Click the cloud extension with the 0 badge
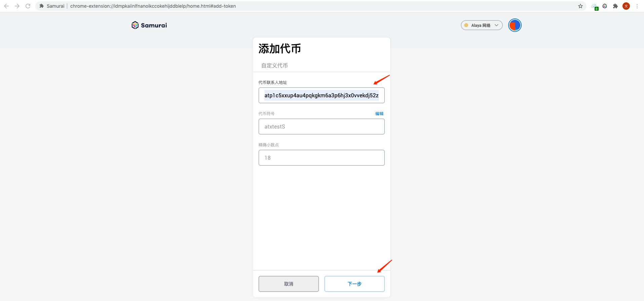The height and width of the screenshot is (301, 644). pyautogui.click(x=594, y=6)
